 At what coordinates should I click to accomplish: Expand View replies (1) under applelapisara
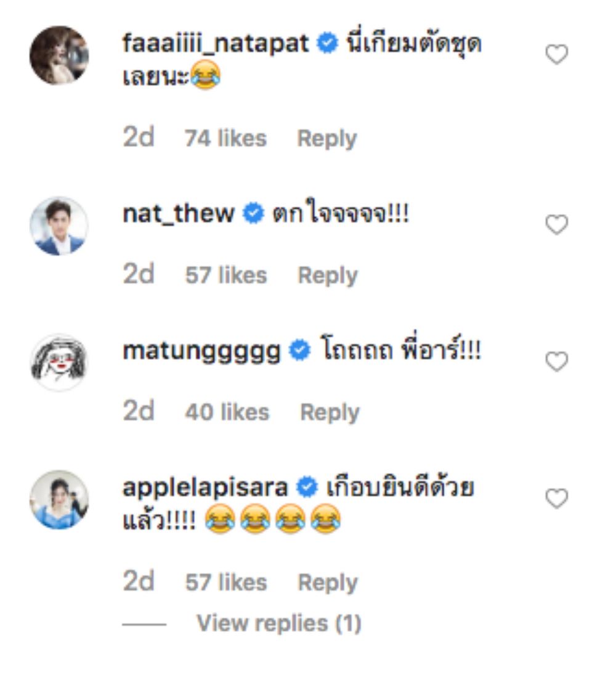point(278,623)
